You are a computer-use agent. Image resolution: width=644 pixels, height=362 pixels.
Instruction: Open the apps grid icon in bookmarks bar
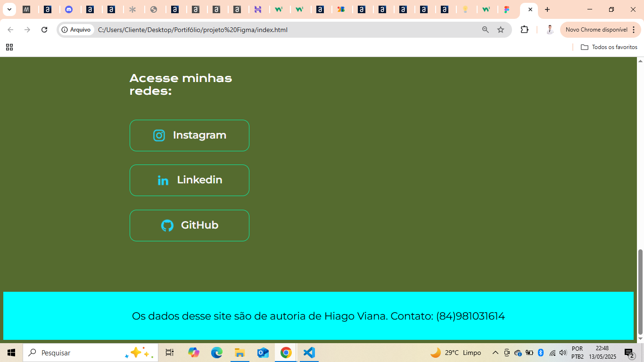coord(9,47)
